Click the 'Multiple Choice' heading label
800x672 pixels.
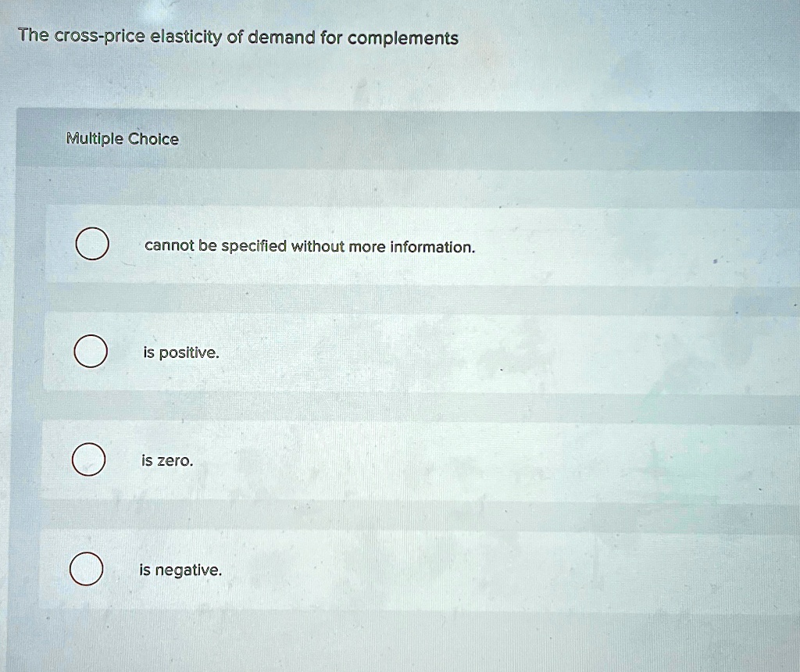pyautogui.click(x=122, y=139)
